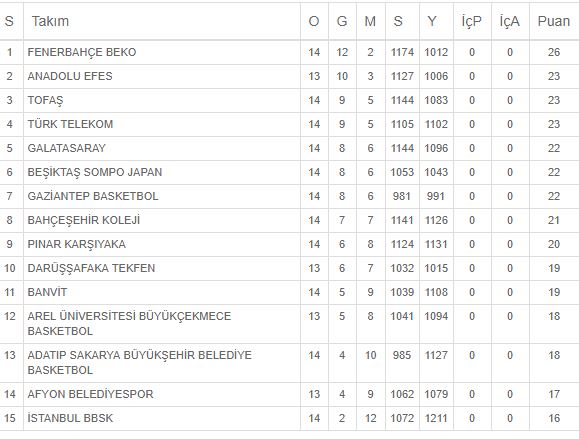Select TÜRK TELEKOM in the standings
The width and height of the screenshot is (579, 439).
pos(70,124)
